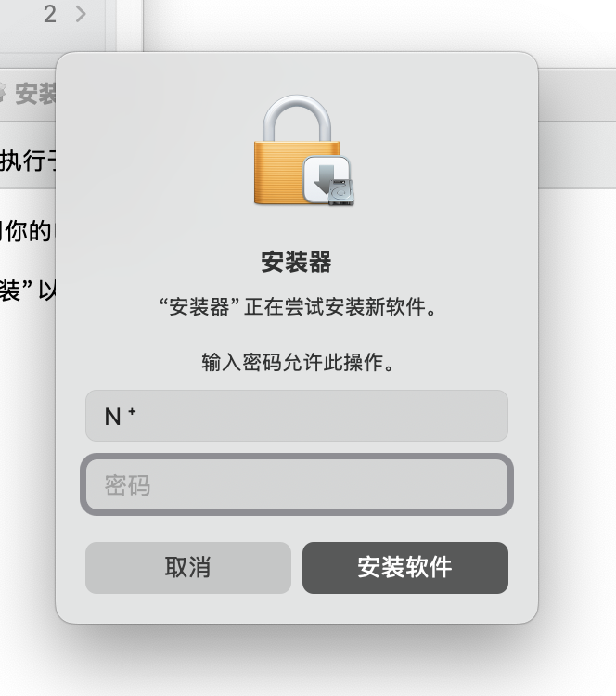This screenshot has width=616, height=696.
Task: Click the installer disk badge on the lock
Action: coord(328,181)
